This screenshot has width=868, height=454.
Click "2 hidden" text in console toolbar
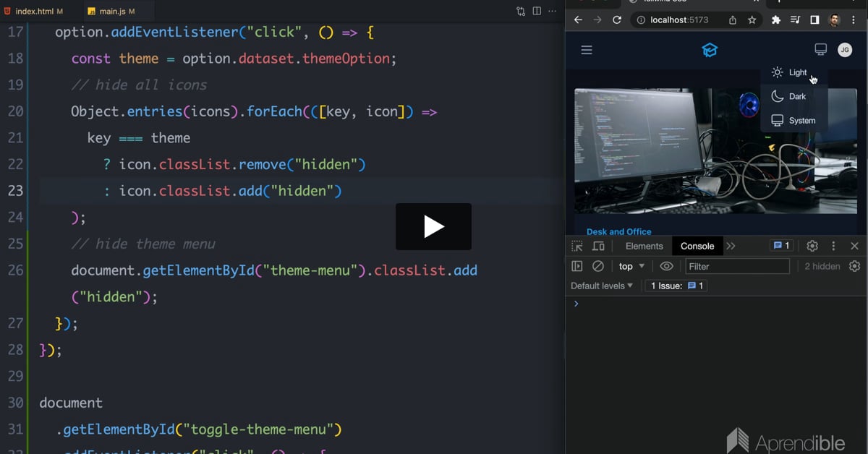(x=822, y=266)
